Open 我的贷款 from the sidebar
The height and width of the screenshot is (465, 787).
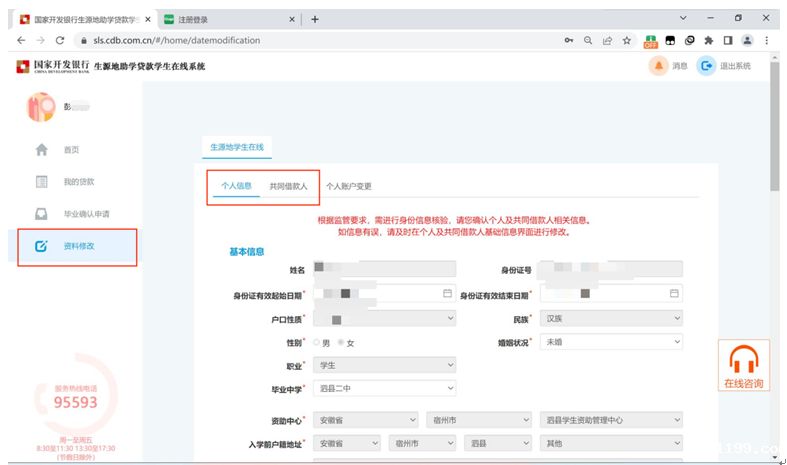tap(42, 182)
